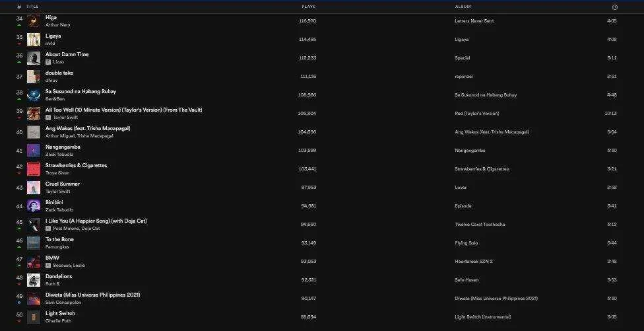Open album Twelve Carat Toothache
Viewport: 644px width, 331px height.
480,225
